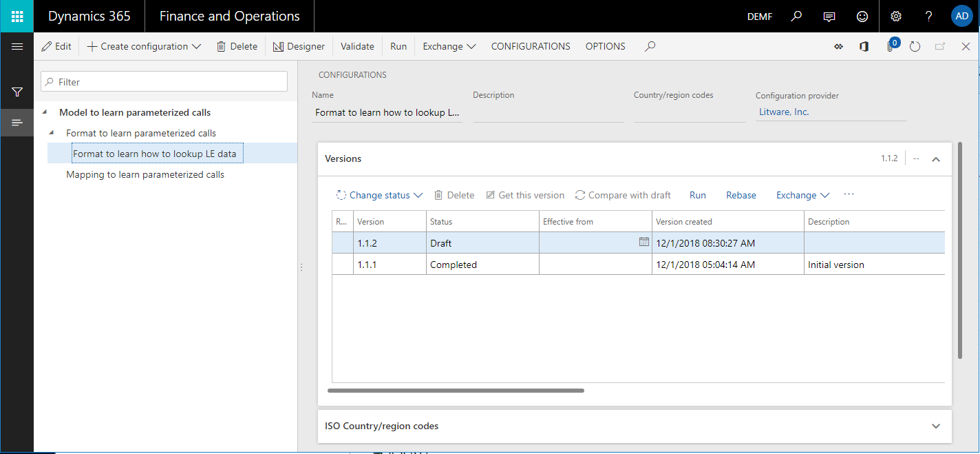Click the calendar icon in Effective from cell

(x=643, y=242)
